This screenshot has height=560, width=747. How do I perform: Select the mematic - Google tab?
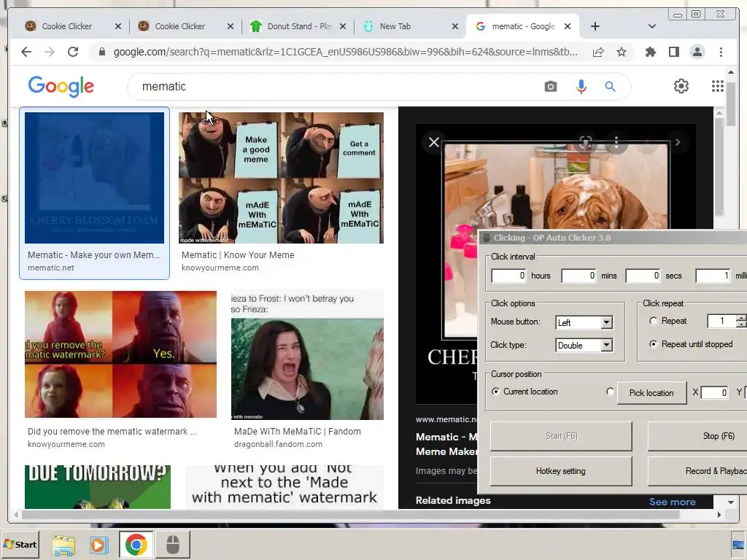[523, 27]
